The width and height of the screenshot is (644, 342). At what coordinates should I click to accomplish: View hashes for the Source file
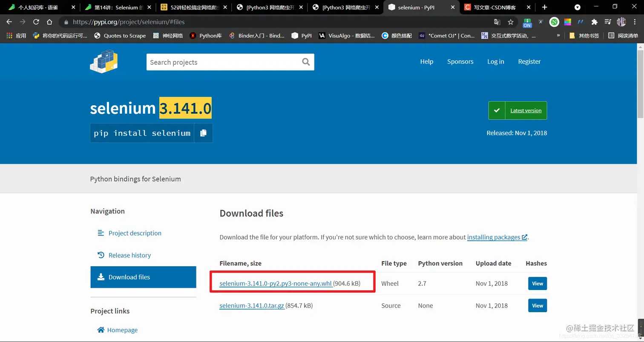tap(538, 305)
